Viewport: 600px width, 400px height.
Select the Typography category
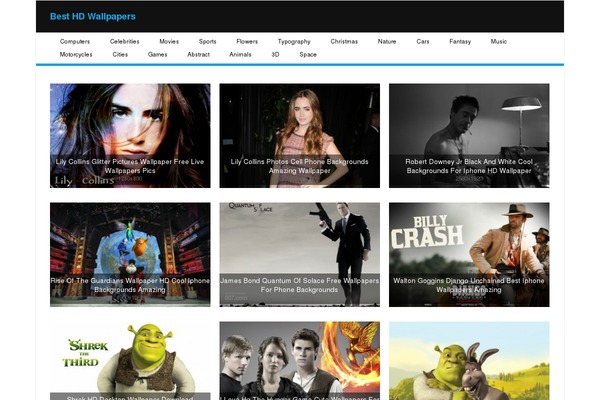(x=294, y=41)
